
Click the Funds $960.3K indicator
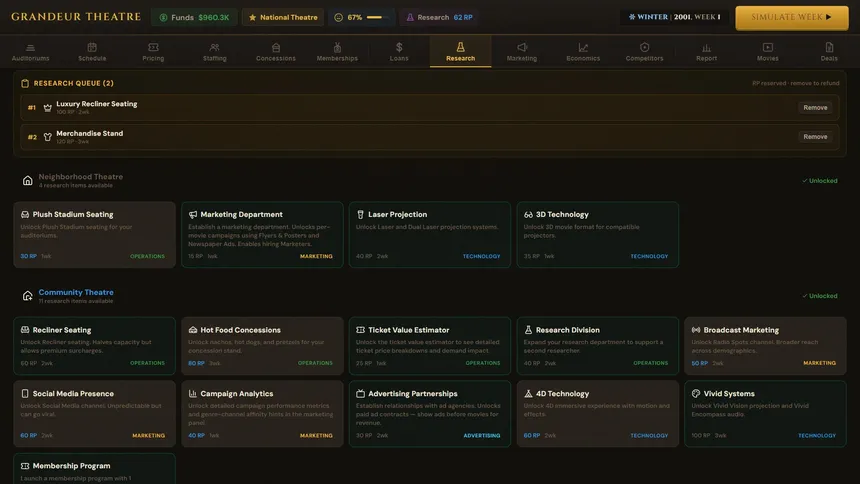(x=194, y=18)
